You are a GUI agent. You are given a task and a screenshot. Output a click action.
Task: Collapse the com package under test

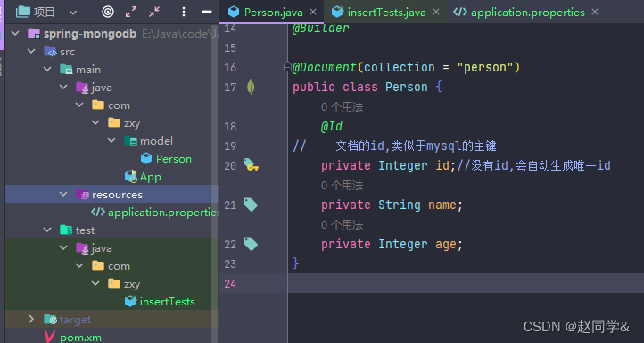79,265
